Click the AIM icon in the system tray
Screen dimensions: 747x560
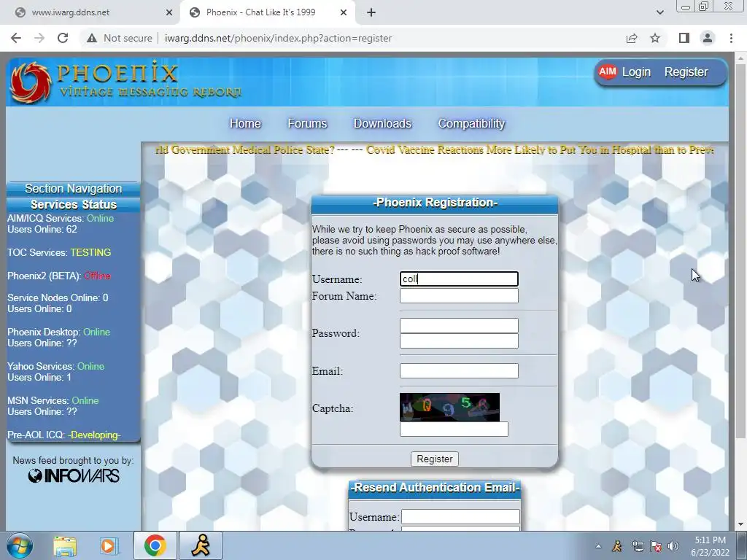[617, 546]
